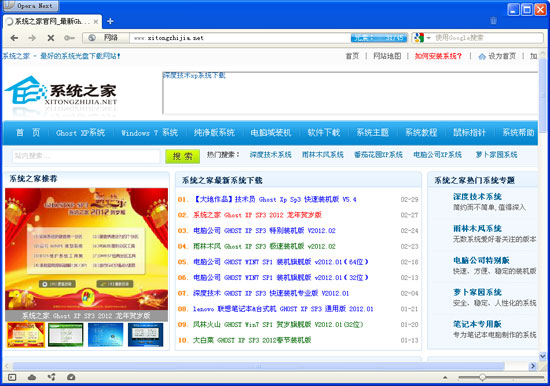This screenshot has height=386, width=550.
Task: Click 设为首页 house icon link
Action: pyautogui.click(x=497, y=56)
